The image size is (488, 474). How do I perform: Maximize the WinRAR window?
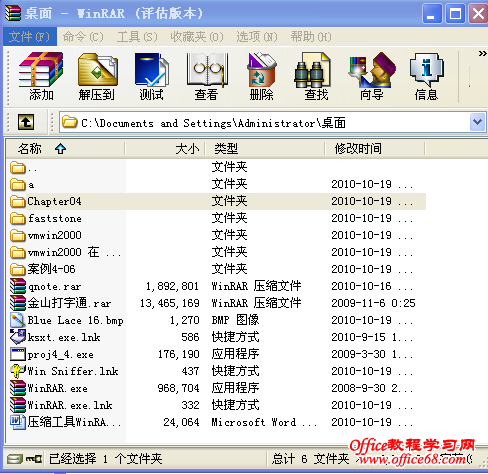pyautogui.click(x=455, y=14)
